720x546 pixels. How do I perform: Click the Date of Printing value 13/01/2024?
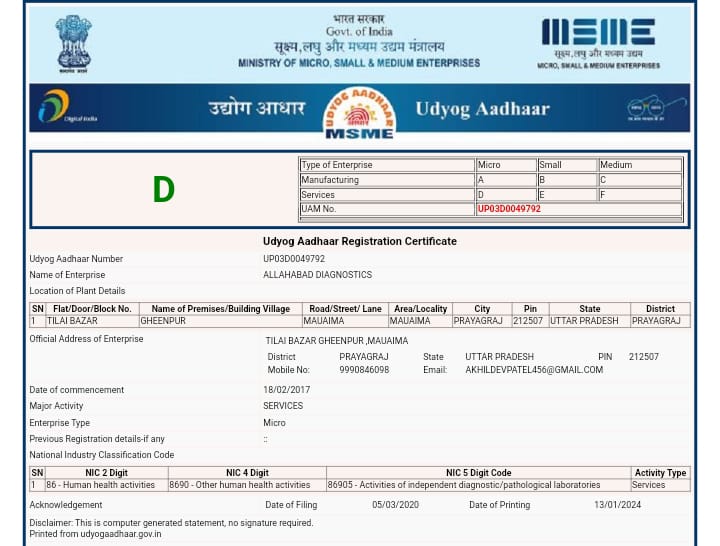(x=617, y=505)
